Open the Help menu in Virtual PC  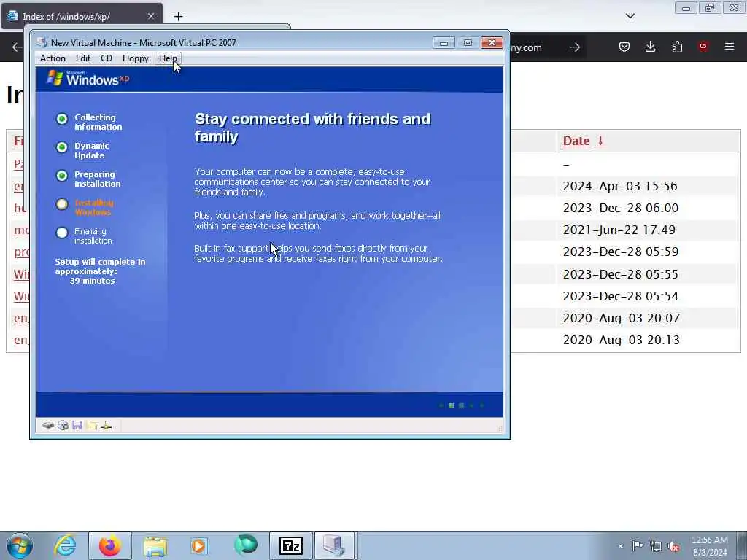pos(168,58)
